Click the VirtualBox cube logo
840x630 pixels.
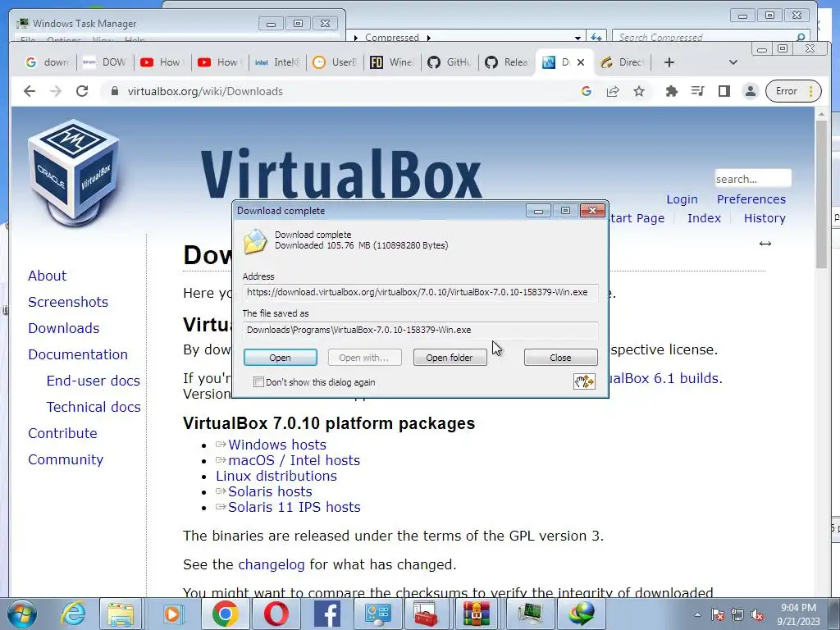pyautogui.click(x=74, y=172)
